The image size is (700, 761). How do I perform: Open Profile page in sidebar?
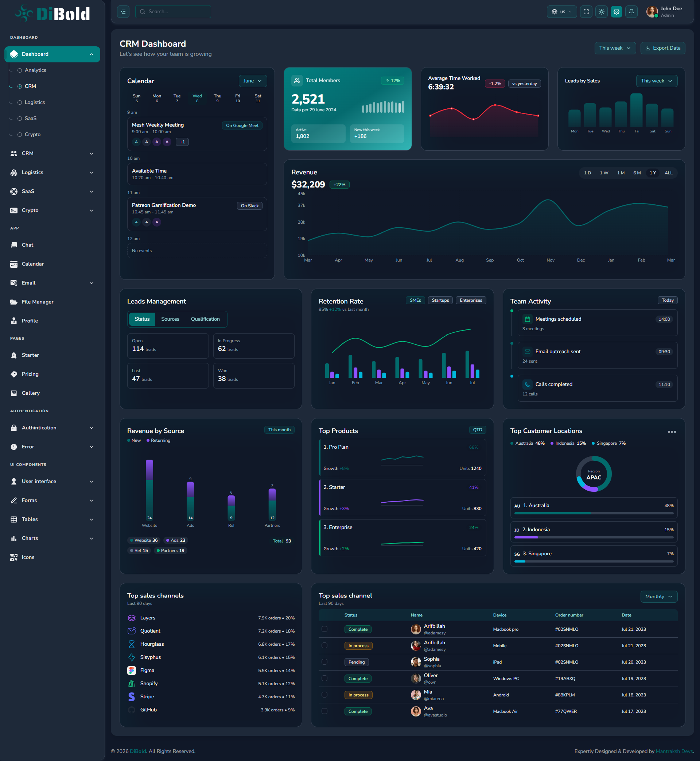coord(30,321)
